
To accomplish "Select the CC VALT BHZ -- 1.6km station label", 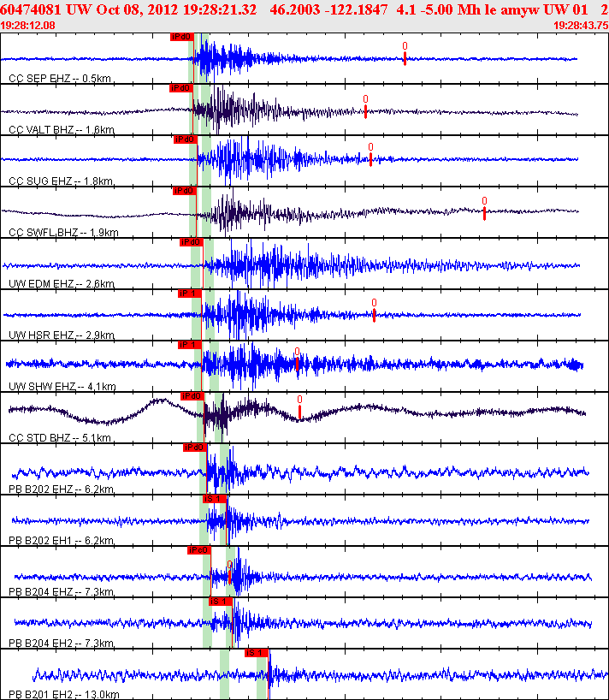I will point(62,130).
